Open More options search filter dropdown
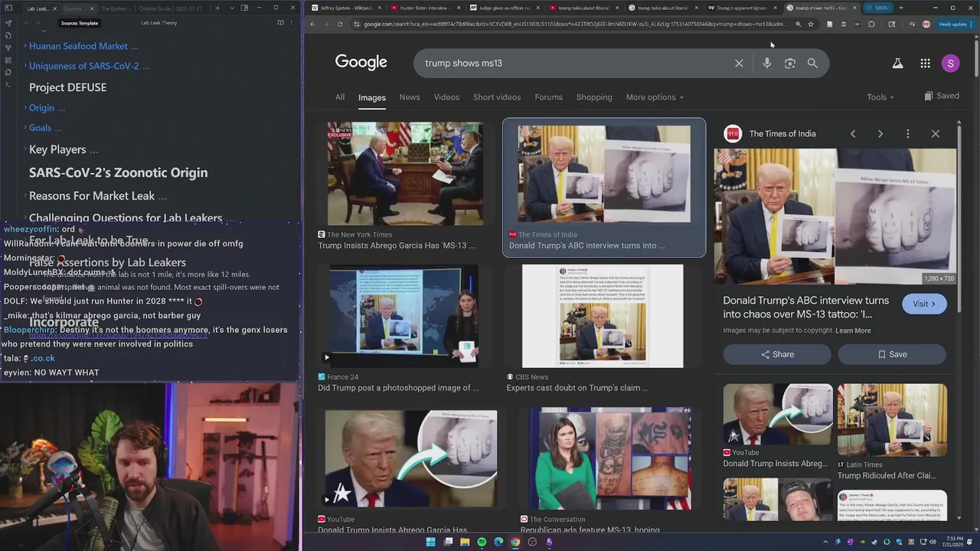Image resolution: width=980 pixels, height=551 pixels. [x=655, y=97]
